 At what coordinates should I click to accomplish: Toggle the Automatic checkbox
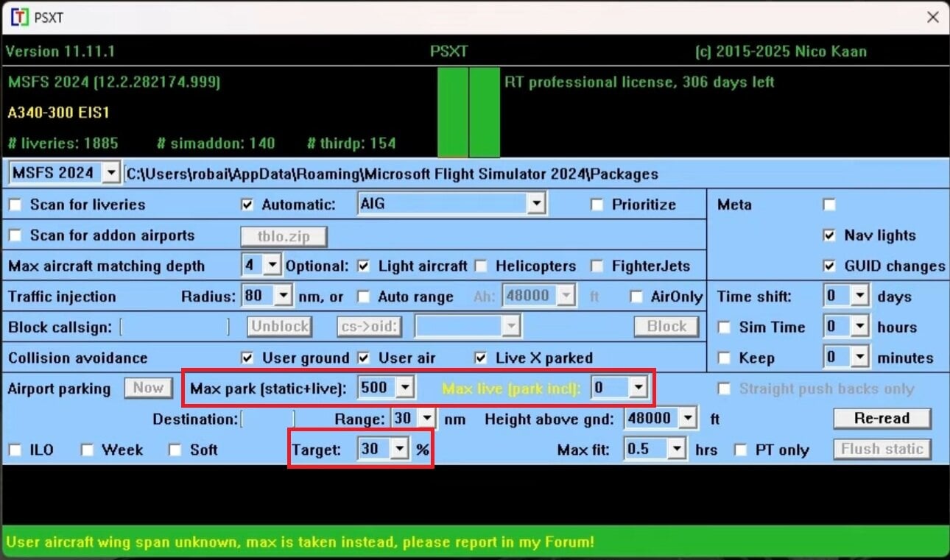point(247,205)
